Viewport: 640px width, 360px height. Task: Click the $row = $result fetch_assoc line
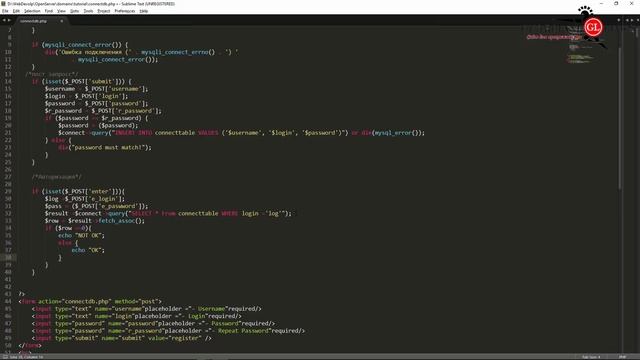point(95,221)
